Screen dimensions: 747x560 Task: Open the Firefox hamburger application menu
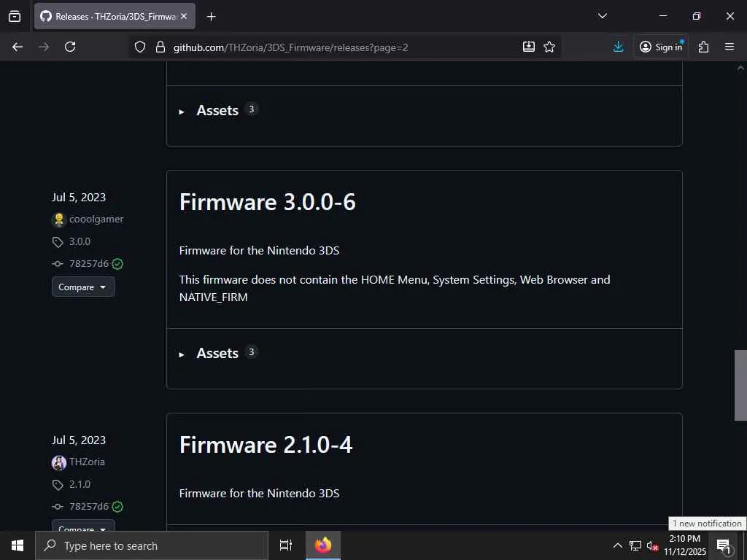(x=729, y=47)
